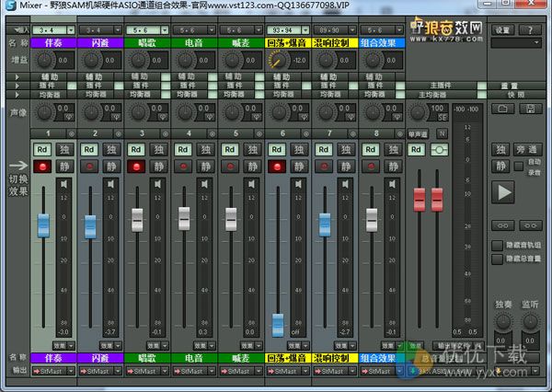Expand the 插件 row triangle
This screenshot has width=552, height=392.
tap(17, 86)
